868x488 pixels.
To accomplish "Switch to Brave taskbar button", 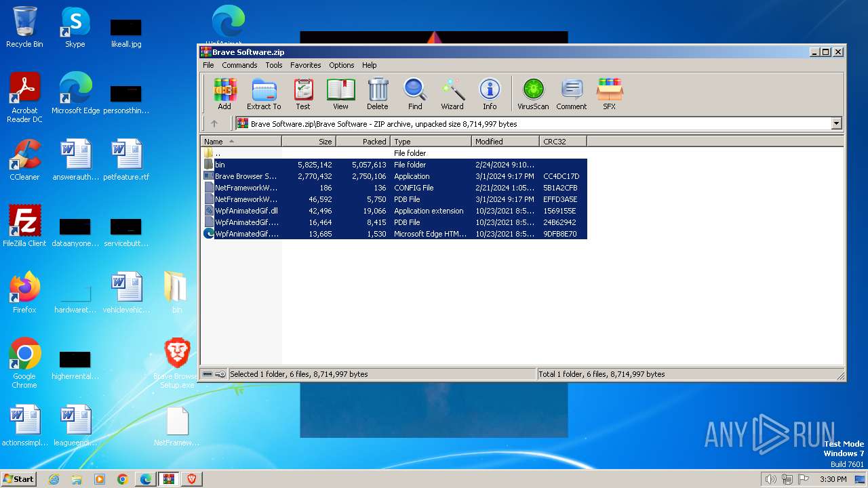I will 192,479.
